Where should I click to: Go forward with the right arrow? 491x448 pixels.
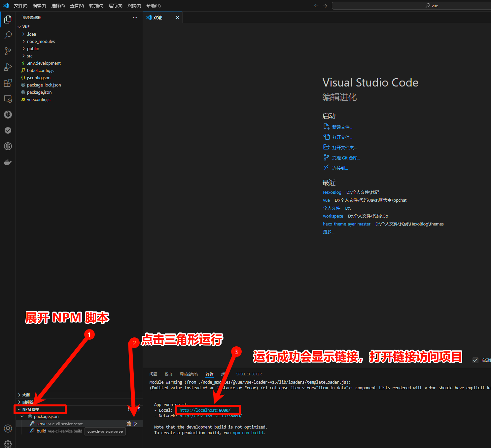click(325, 6)
